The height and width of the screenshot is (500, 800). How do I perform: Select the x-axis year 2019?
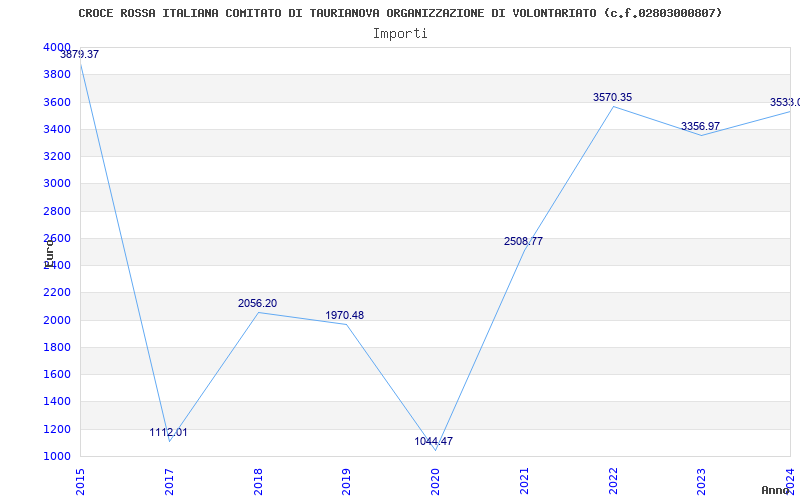(x=346, y=482)
